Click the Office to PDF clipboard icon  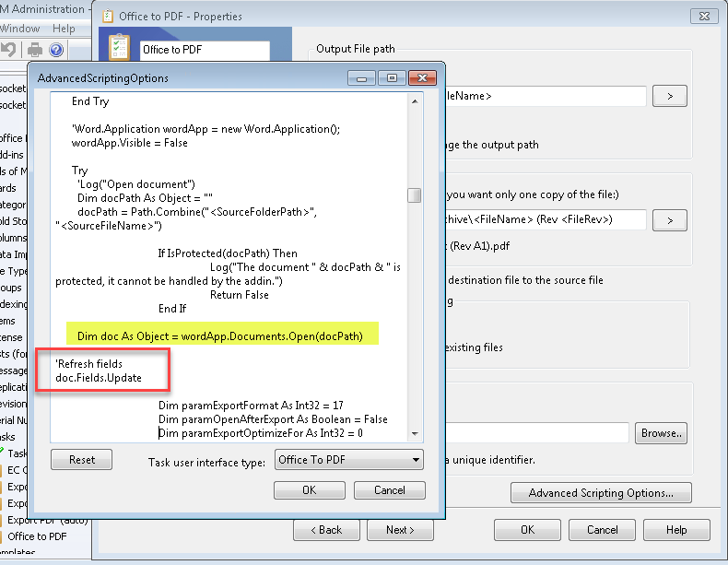(x=119, y=47)
